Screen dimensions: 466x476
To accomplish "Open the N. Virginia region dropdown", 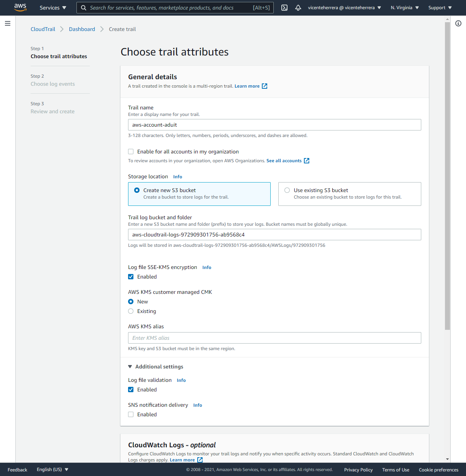I will (x=405, y=8).
